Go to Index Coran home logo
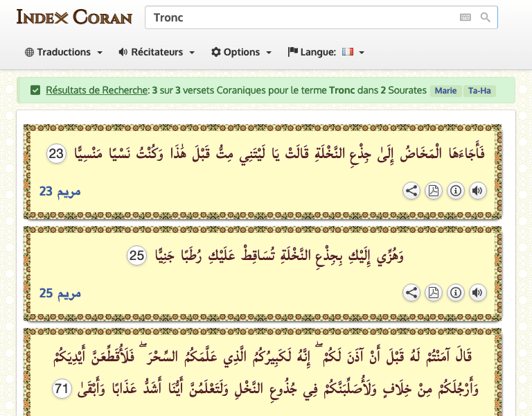This screenshot has height=416, width=532. tap(74, 17)
